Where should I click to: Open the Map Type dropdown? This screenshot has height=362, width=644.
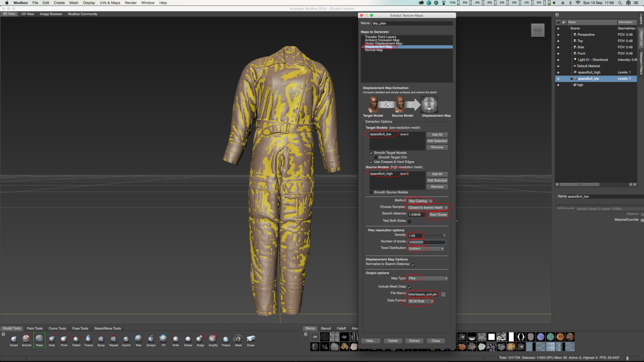(x=428, y=278)
